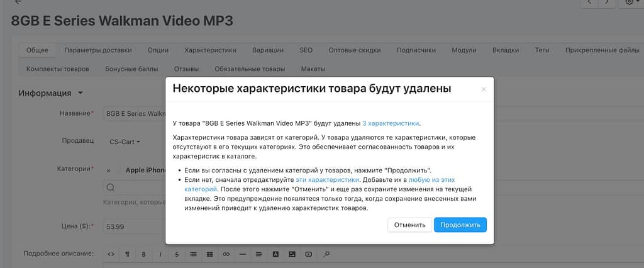Click the Продолжить button
This screenshot has height=268, width=644.
460,225
